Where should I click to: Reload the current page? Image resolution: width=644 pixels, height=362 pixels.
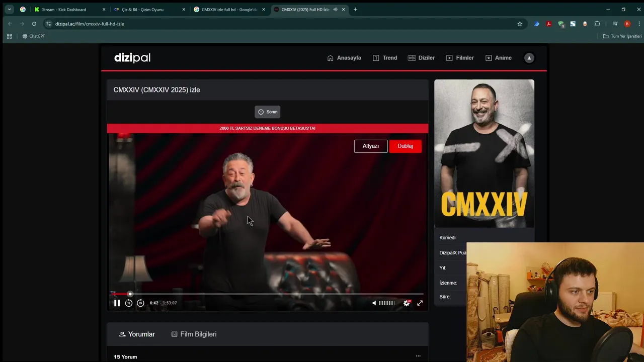pos(34,24)
